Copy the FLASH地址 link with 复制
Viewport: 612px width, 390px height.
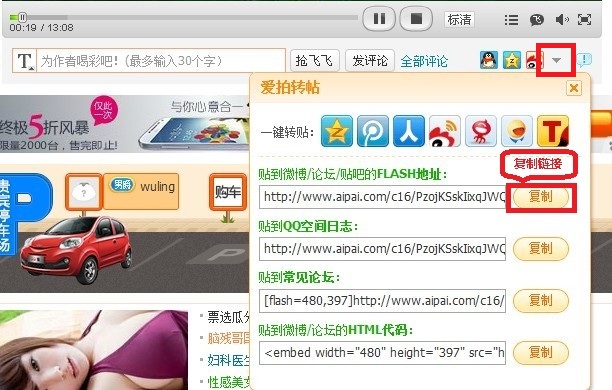541,197
